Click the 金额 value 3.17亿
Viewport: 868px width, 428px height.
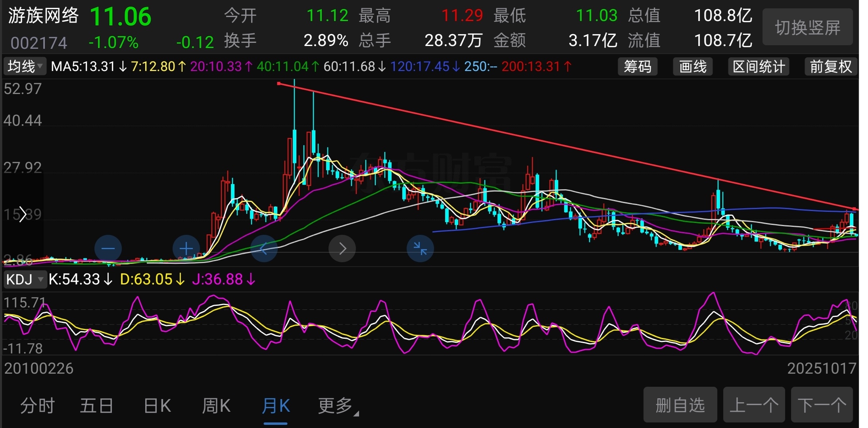[x=593, y=40]
